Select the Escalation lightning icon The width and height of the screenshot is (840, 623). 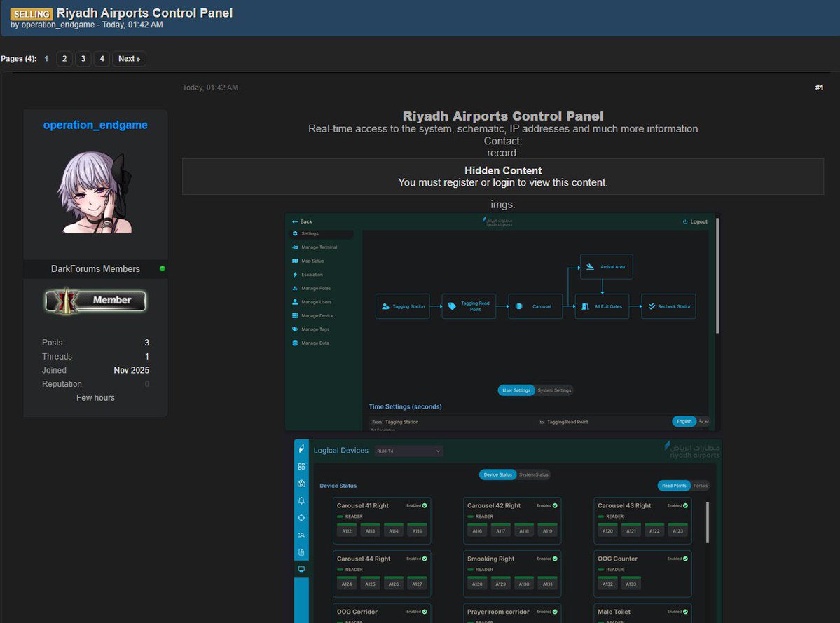point(295,275)
